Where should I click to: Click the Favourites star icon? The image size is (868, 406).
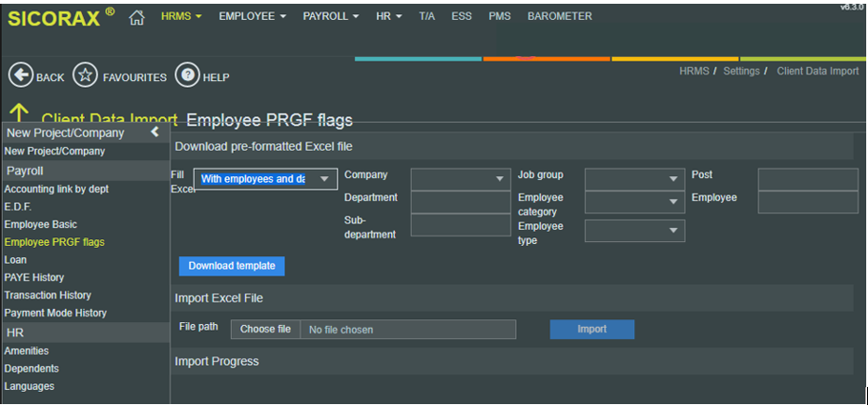86,76
